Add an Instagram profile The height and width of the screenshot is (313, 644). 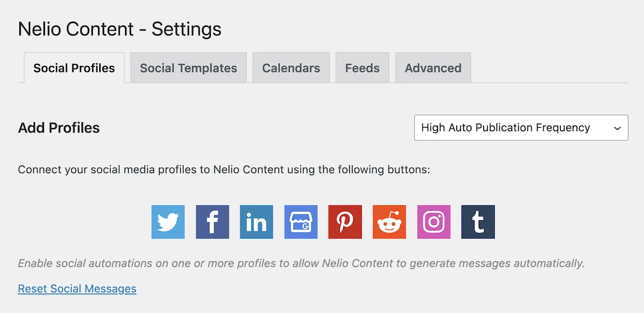pyautogui.click(x=434, y=222)
